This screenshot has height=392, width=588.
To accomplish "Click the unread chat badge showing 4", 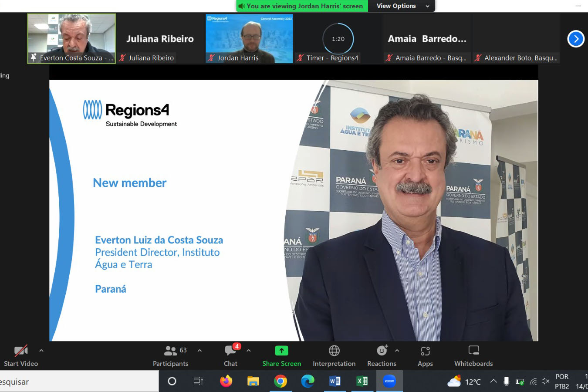I will pyautogui.click(x=237, y=346).
